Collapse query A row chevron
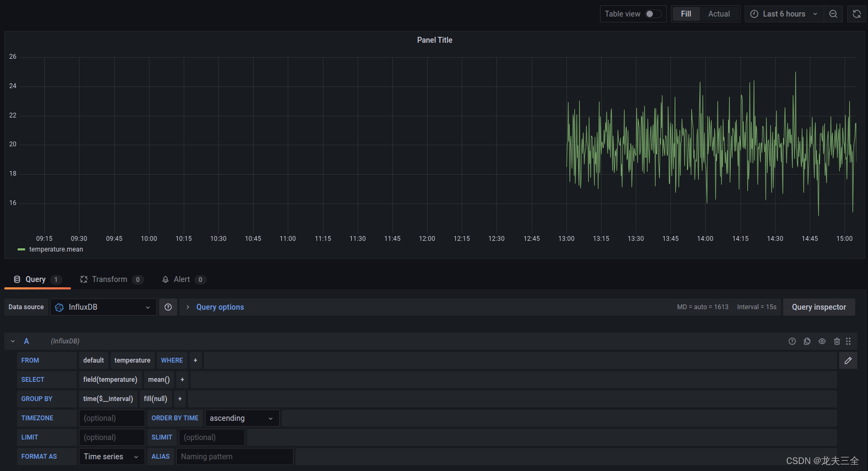The height and width of the screenshot is (471, 868). (x=13, y=341)
